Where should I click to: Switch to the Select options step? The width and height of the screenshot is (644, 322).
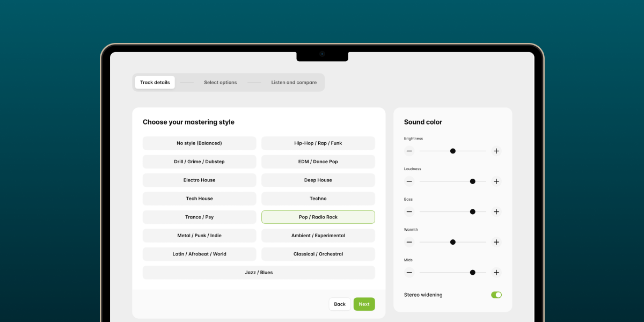click(x=220, y=83)
